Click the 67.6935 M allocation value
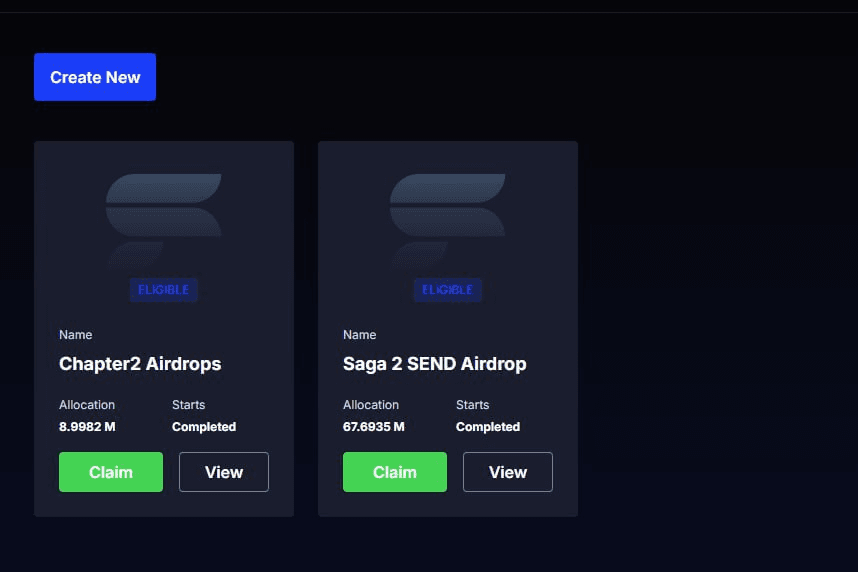The height and width of the screenshot is (572, 858). [374, 427]
